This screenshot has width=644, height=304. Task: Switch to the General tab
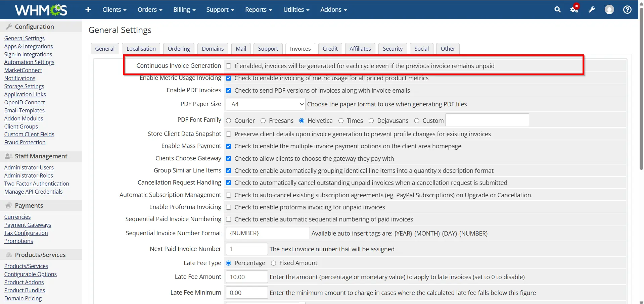click(x=105, y=49)
